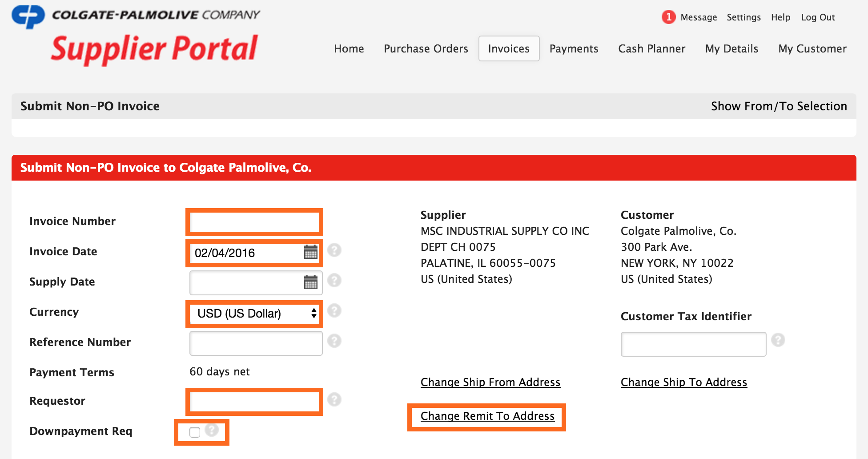Show help for Currency field
This screenshot has height=459, width=868.
click(x=334, y=310)
